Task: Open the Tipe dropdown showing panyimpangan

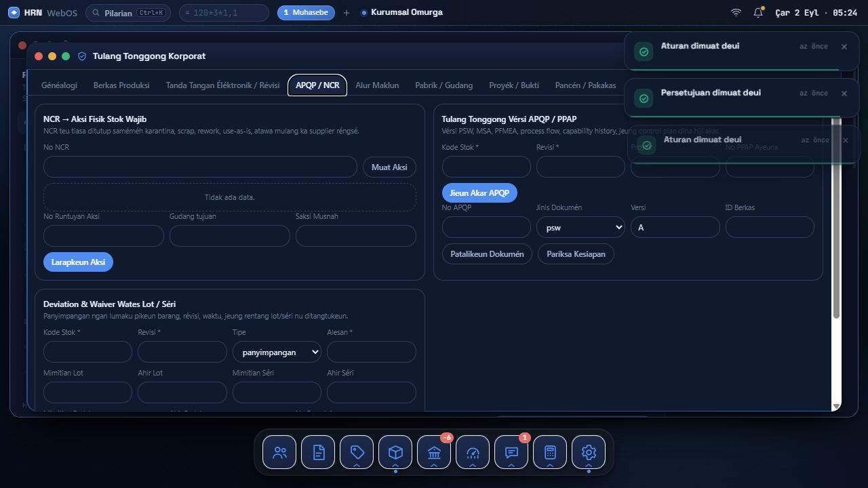Action: [x=277, y=352]
